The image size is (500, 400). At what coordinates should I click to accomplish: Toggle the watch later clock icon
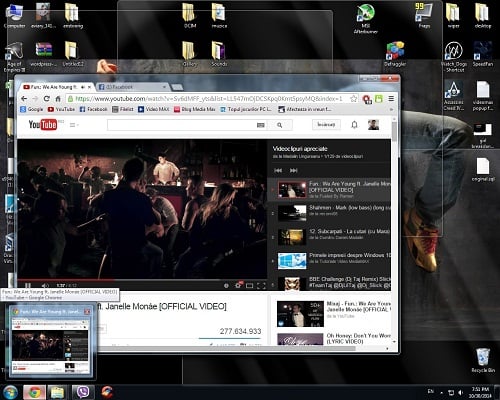click(226, 286)
